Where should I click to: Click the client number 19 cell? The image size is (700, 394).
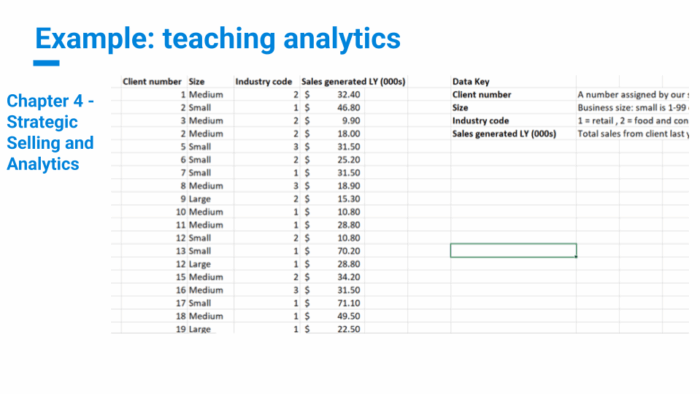coord(154,329)
